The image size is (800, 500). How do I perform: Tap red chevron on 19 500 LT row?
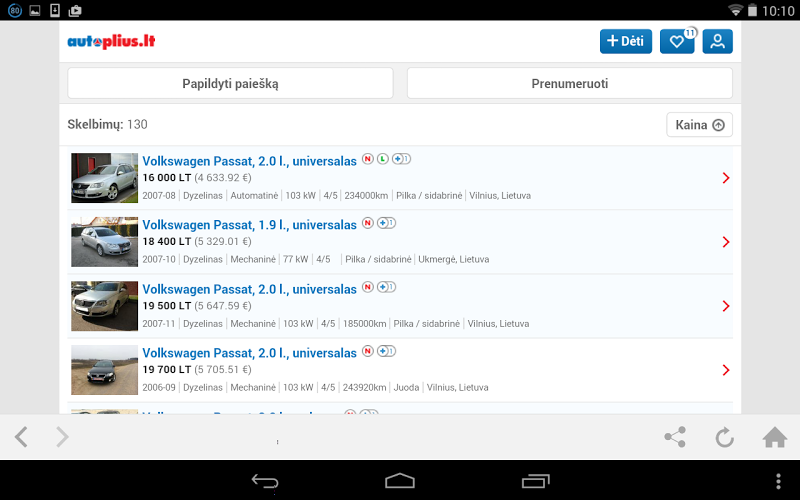pyautogui.click(x=726, y=306)
